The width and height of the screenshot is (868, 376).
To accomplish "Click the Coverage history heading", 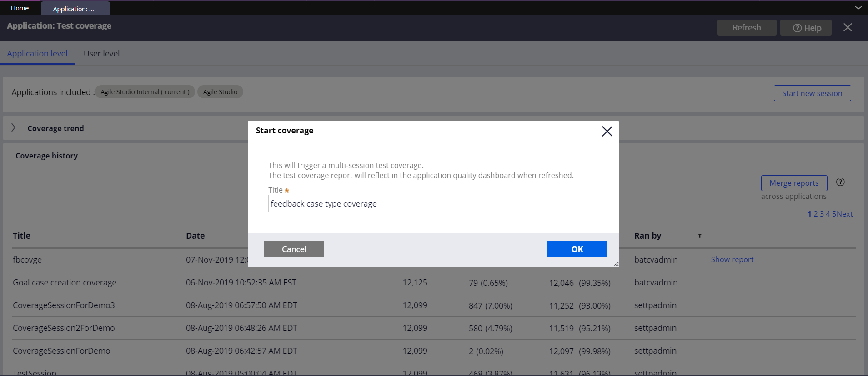I will tap(46, 156).
